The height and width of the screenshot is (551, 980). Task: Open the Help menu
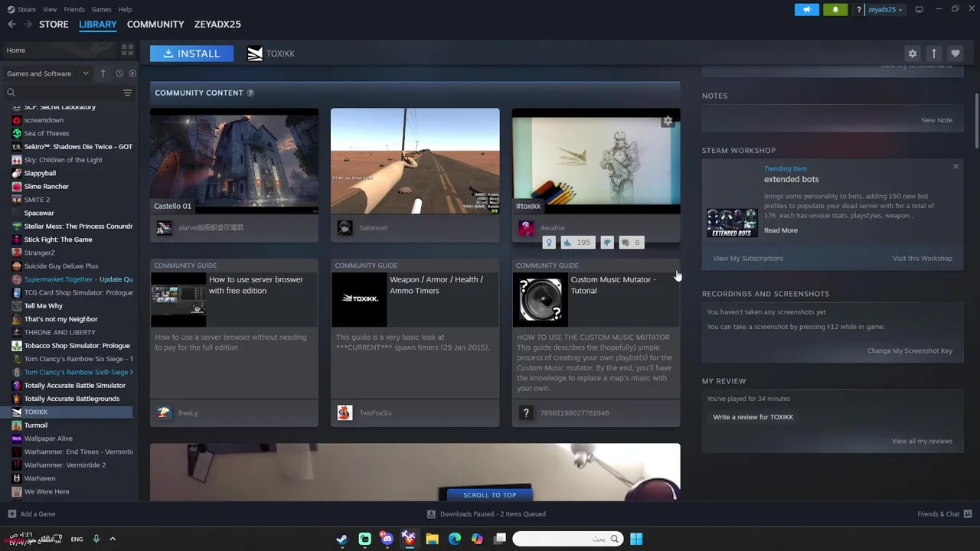pyautogui.click(x=125, y=9)
